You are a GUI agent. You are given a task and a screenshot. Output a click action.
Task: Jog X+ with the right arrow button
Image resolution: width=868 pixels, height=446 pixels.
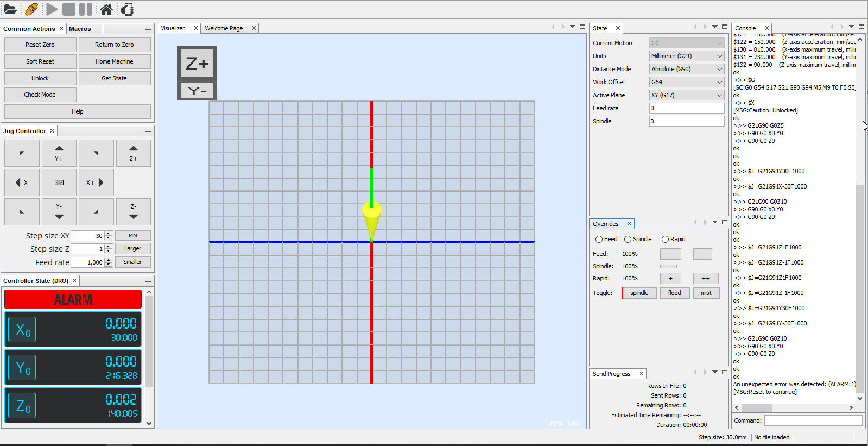point(96,183)
